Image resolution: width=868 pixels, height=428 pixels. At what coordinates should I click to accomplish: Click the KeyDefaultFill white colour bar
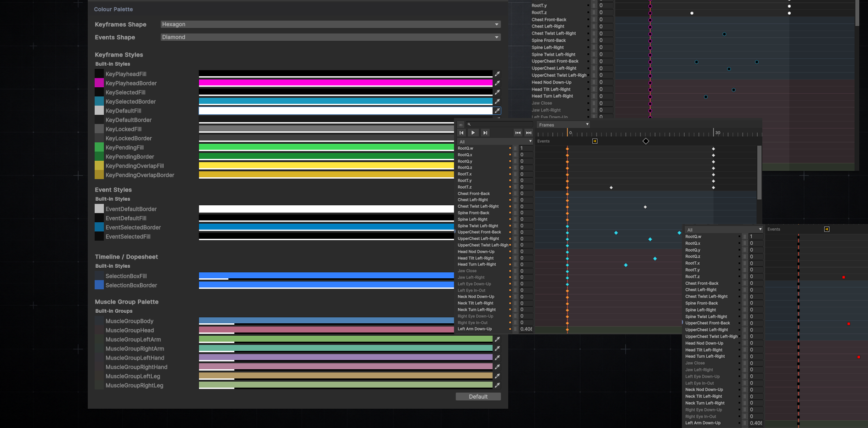(x=346, y=111)
